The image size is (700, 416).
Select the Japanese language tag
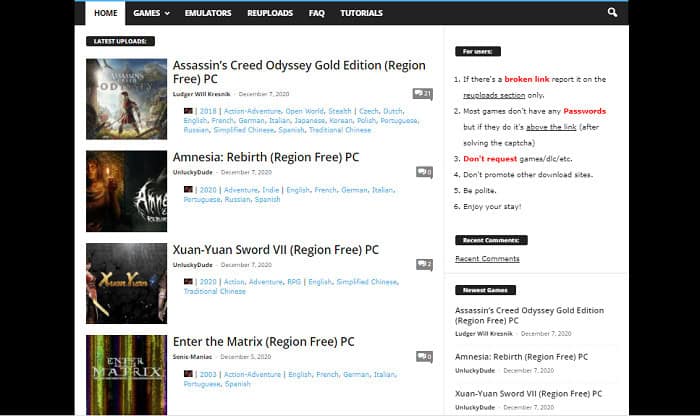[x=309, y=121]
